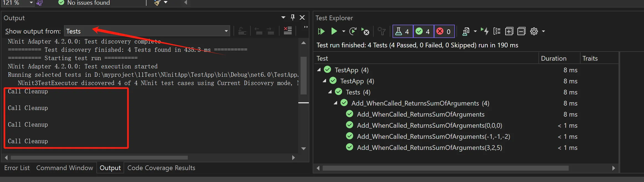Select the Output tab
Screen dimensions: 644x182
(110, 168)
